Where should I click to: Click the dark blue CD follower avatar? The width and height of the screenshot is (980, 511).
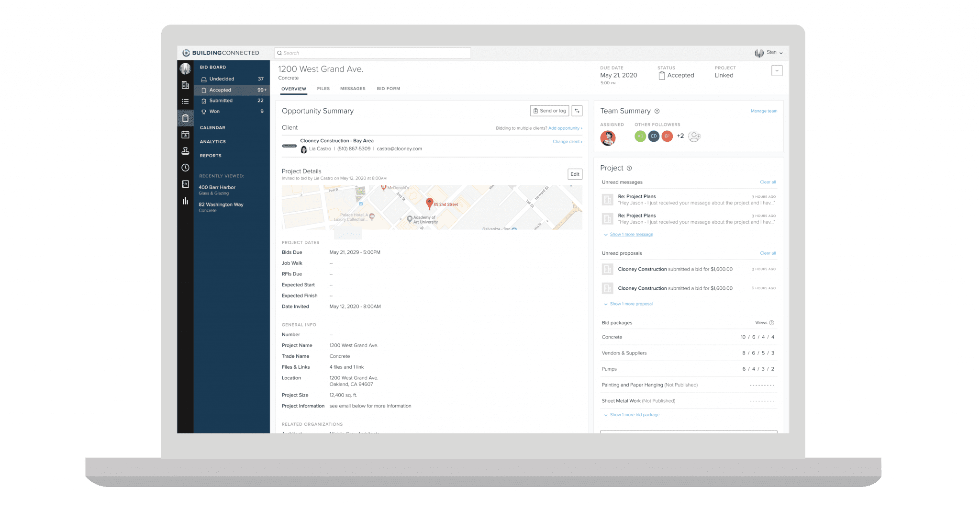654,136
